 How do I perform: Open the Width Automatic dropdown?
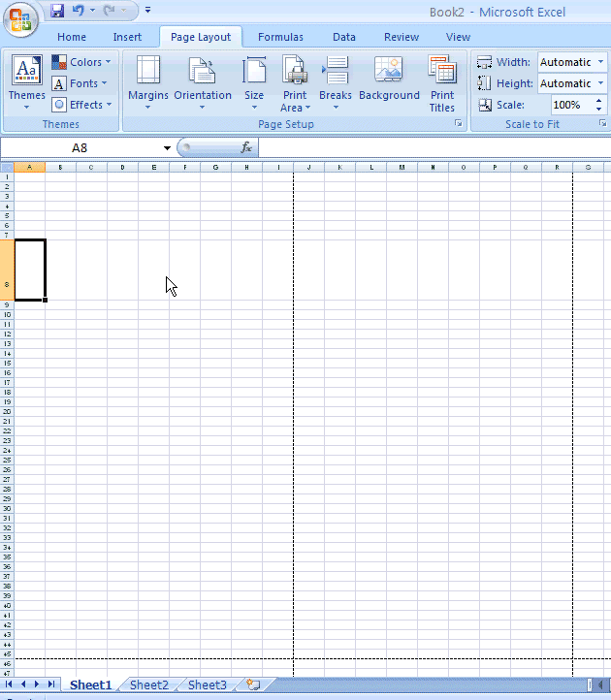tap(600, 62)
